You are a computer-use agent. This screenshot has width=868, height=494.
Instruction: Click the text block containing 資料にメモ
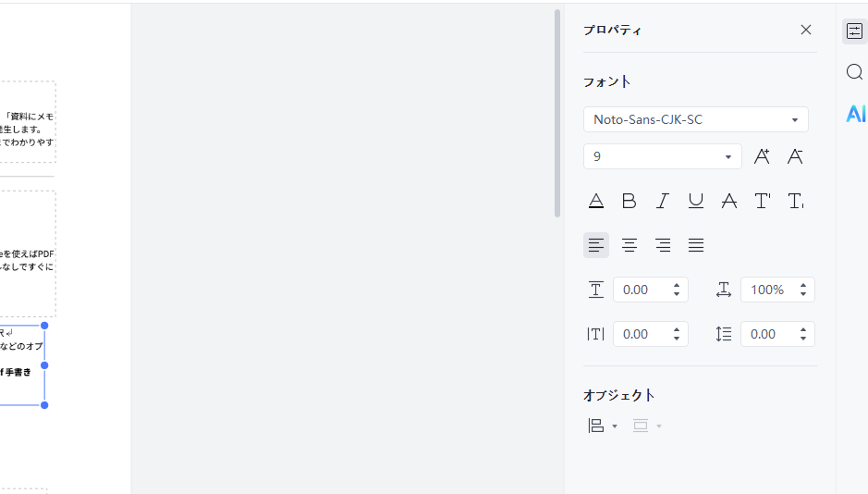(x=28, y=122)
